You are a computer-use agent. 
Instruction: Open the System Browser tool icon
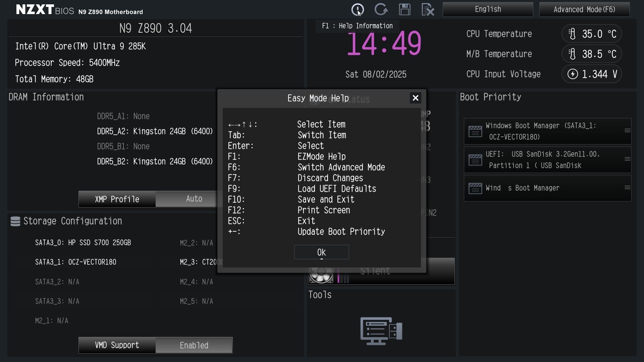click(x=381, y=331)
